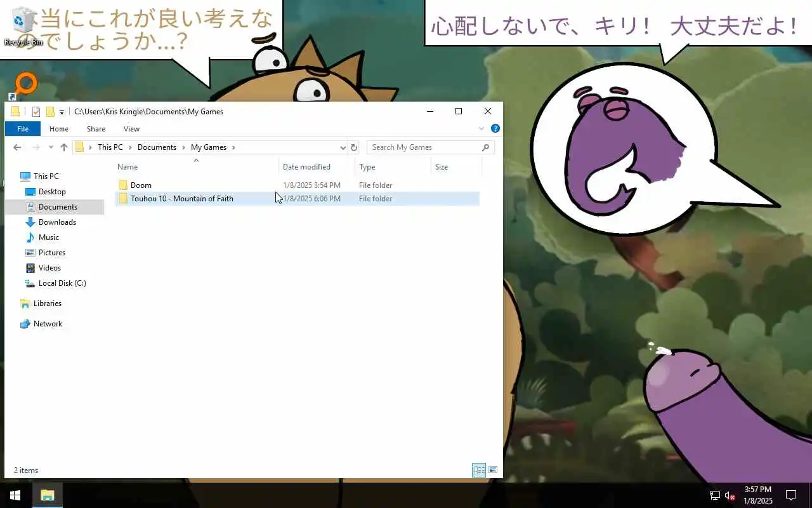812x508 pixels.
Task: Open the File menu tab
Action: click(23, 129)
